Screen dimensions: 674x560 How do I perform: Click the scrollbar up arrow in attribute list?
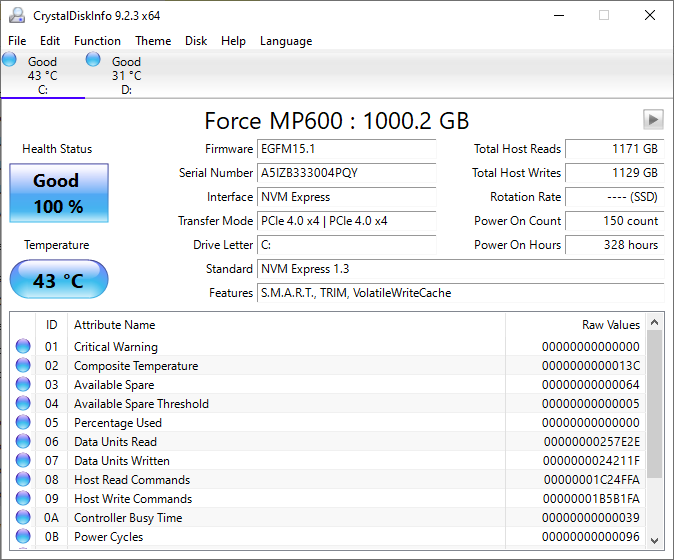pyautogui.click(x=655, y=322)
